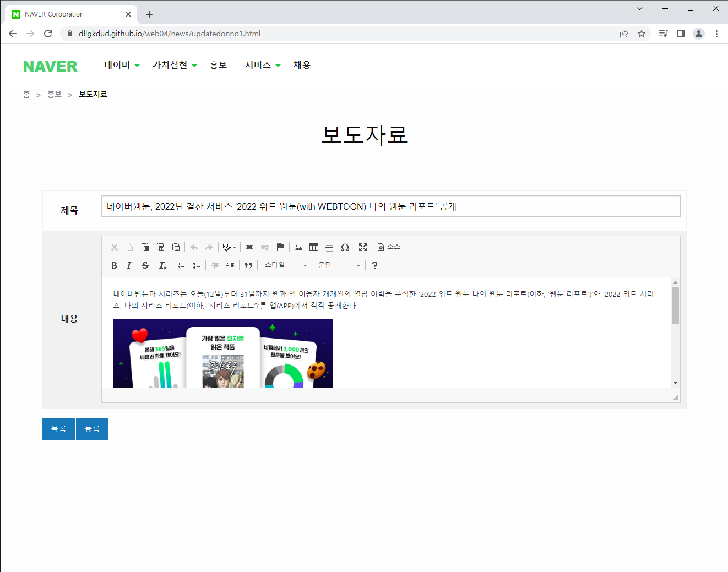Viewport: 728px width, 572px height.
Task: Toggle the numbered list
Action: tap(181, 265)
